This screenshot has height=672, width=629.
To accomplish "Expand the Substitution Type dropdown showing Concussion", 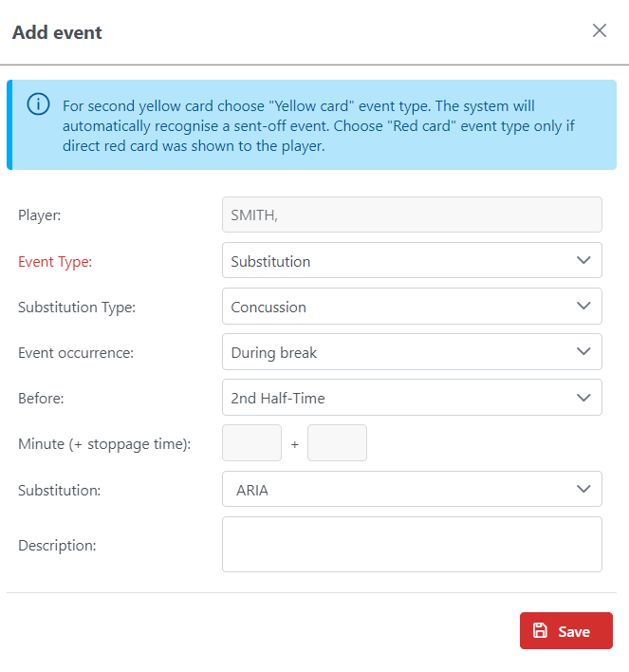I will tap(412, 307).
